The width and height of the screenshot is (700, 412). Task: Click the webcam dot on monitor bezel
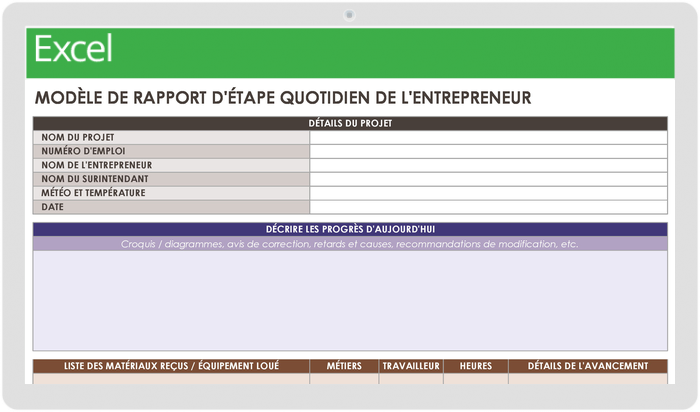coord(349,14)
